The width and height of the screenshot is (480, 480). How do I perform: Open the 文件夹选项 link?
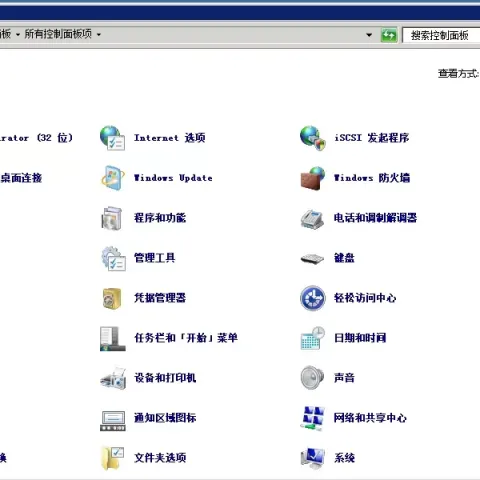160,458
